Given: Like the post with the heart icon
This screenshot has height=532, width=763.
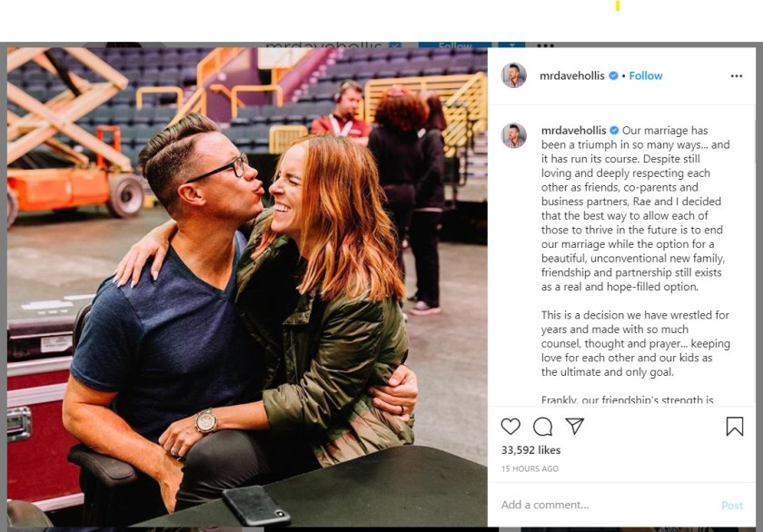Looking at the screenshot, I should coord(510,427).
